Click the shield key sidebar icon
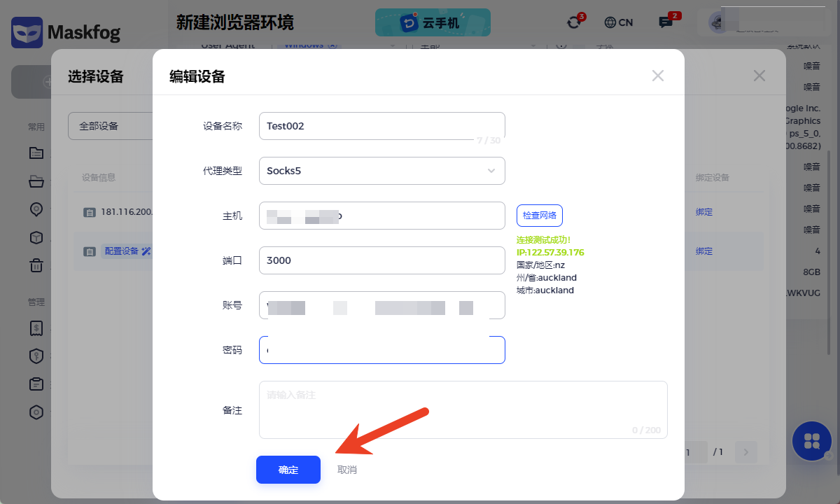The image size is (840, 504). [x=36, y=356]
